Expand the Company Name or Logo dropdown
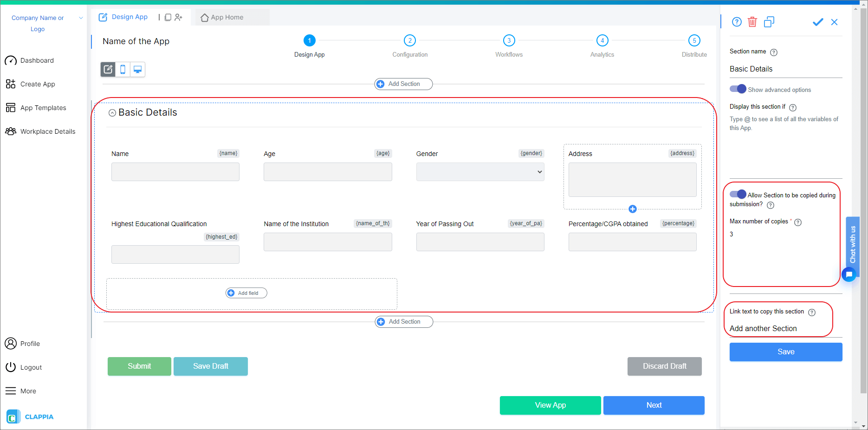The width and height of the screenshot is (868, 430). tap(81, 18)
